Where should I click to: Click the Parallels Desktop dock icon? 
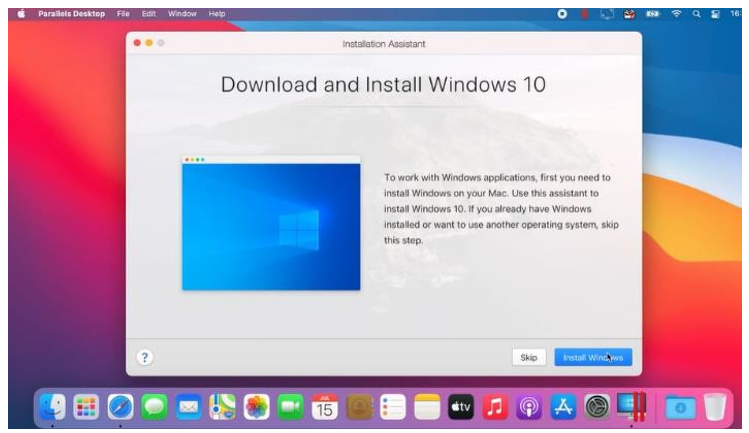[631, 407]
